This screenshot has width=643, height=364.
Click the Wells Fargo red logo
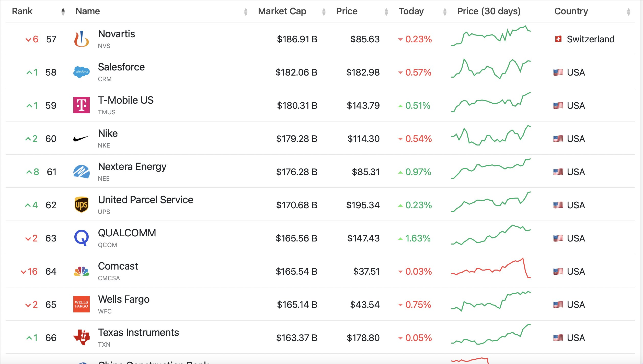[x=82, y=304]
